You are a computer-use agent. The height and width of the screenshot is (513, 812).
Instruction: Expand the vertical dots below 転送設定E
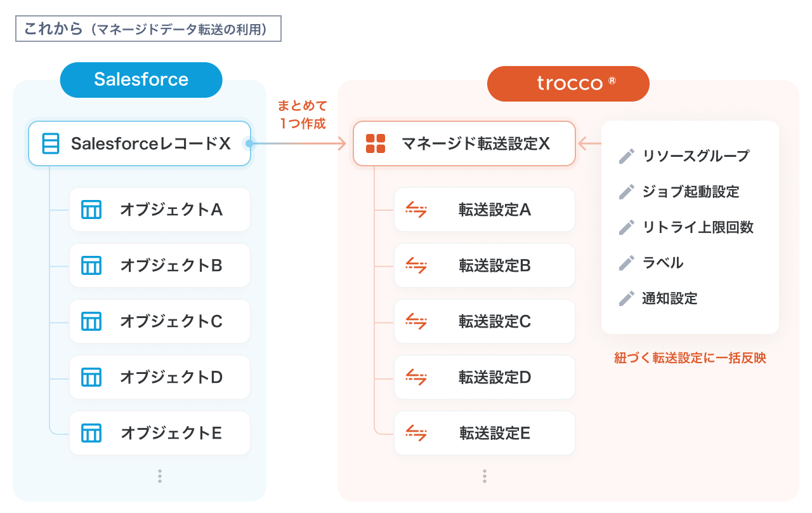(485, 476)
